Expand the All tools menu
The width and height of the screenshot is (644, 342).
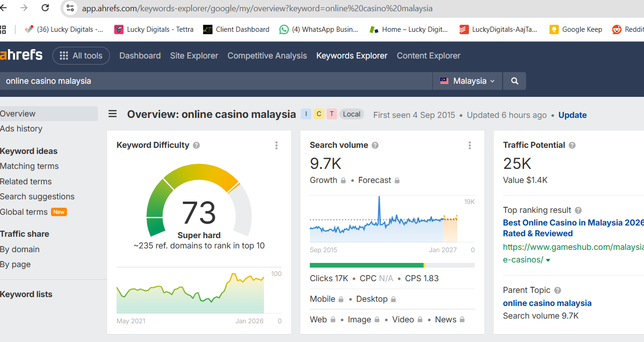point(81,56)
